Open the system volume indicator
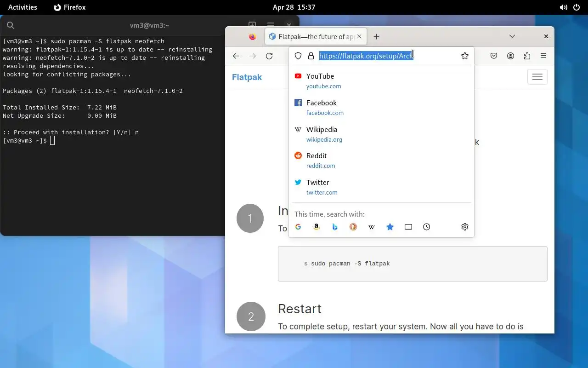This screenshot has width=588, height=368. 563,7
